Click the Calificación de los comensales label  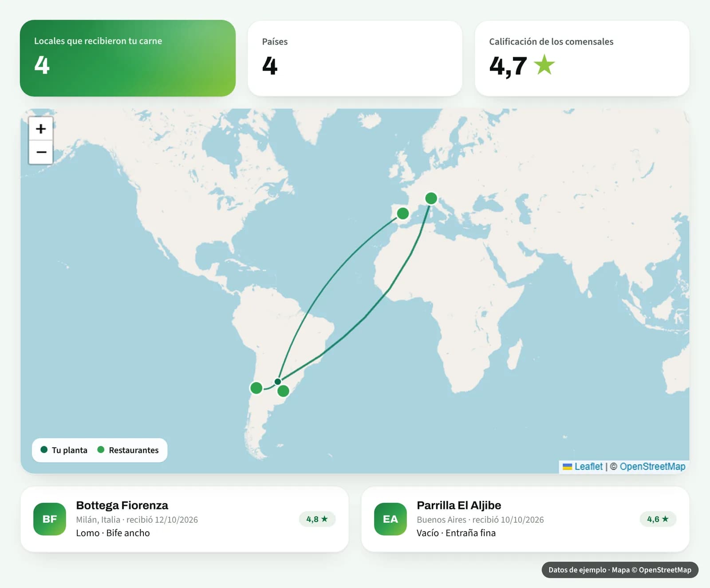(551, 42)
